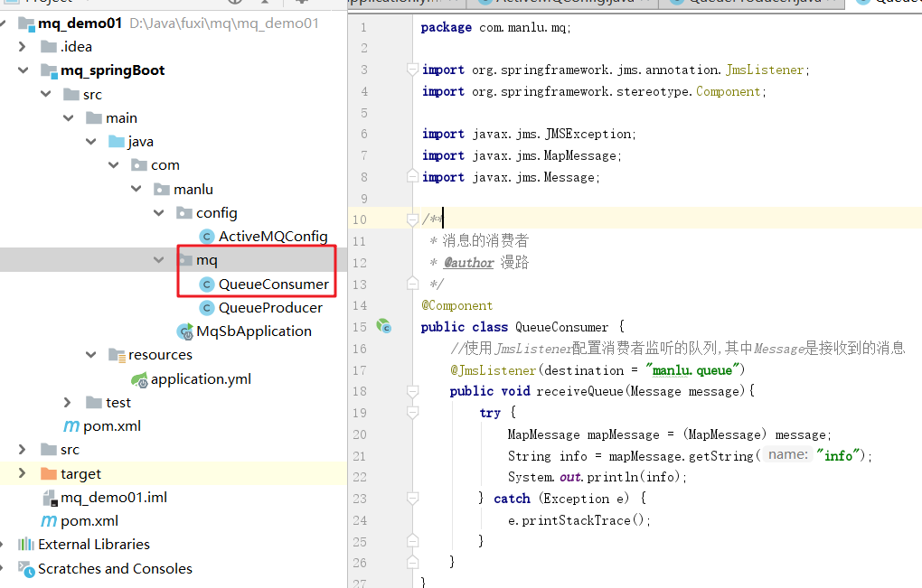Click the Scratches and Consoles icon
This screenshot has height=588, width=922.
26,568
